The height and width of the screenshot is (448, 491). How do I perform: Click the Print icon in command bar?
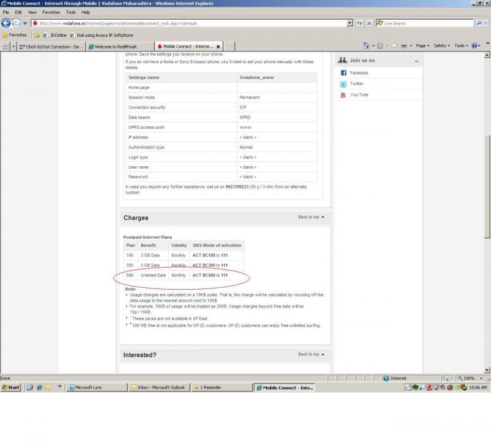[404, 46]
